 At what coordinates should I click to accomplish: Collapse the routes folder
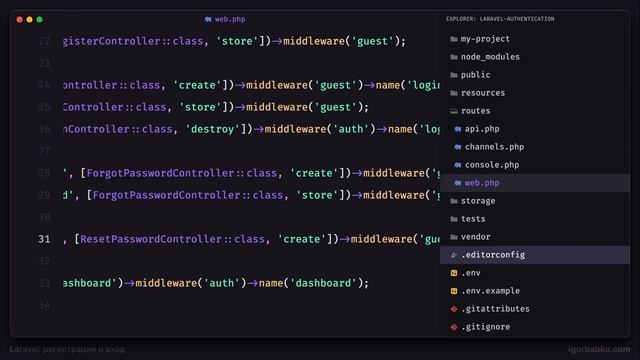pyautogui.click(x=535, y=111)
